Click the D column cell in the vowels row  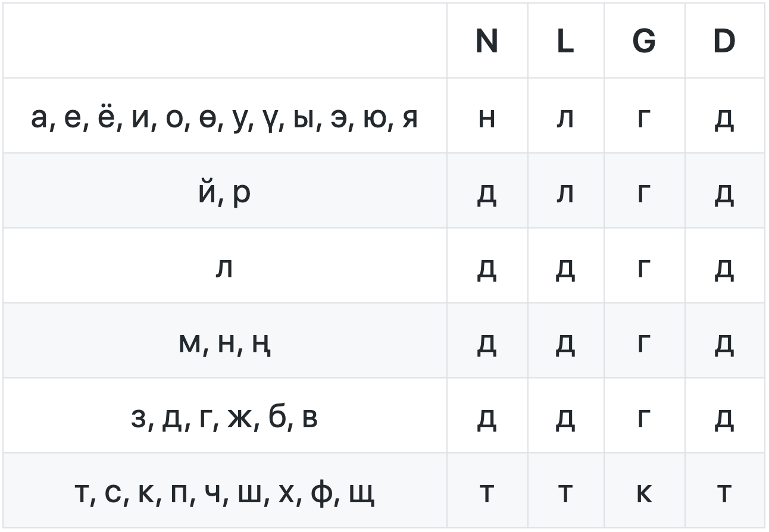coord(724,117)
